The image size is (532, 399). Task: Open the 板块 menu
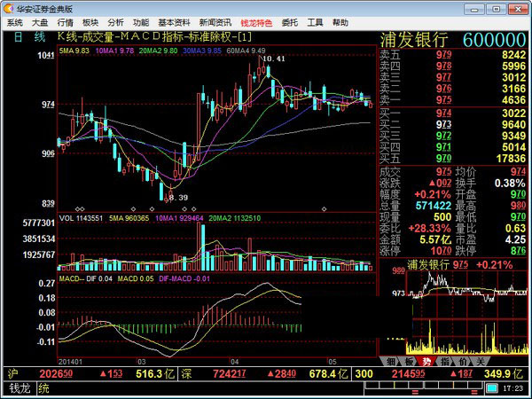(90, 23)
